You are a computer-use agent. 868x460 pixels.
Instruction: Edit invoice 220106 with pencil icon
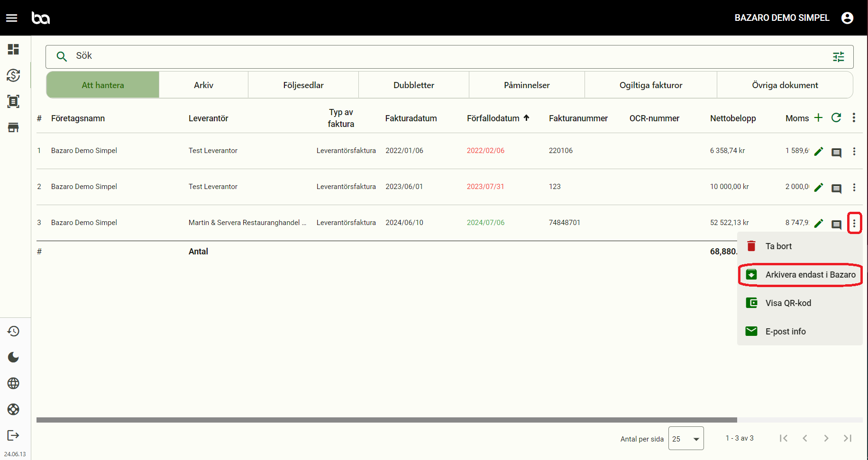point(819,152)
